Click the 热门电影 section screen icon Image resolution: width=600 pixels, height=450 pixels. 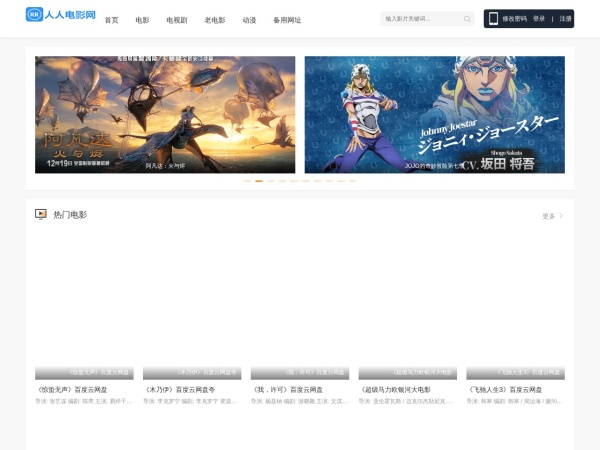point(41,214)
